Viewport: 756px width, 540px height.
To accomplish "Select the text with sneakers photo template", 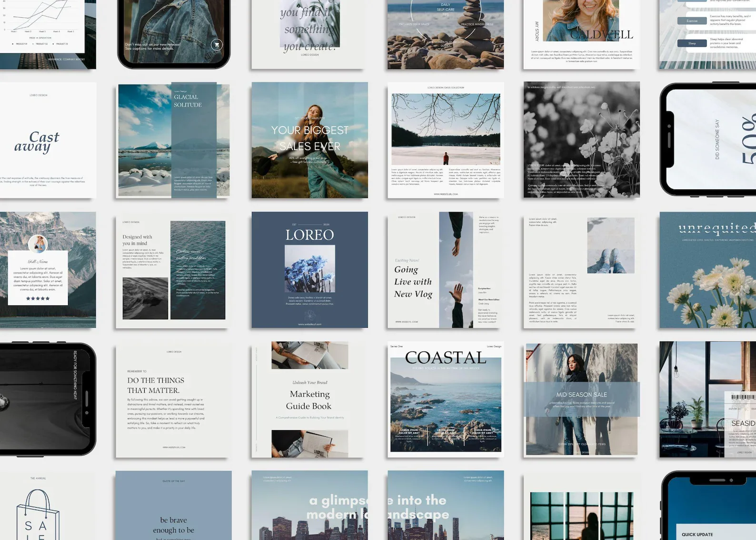I will coord(582,270).
